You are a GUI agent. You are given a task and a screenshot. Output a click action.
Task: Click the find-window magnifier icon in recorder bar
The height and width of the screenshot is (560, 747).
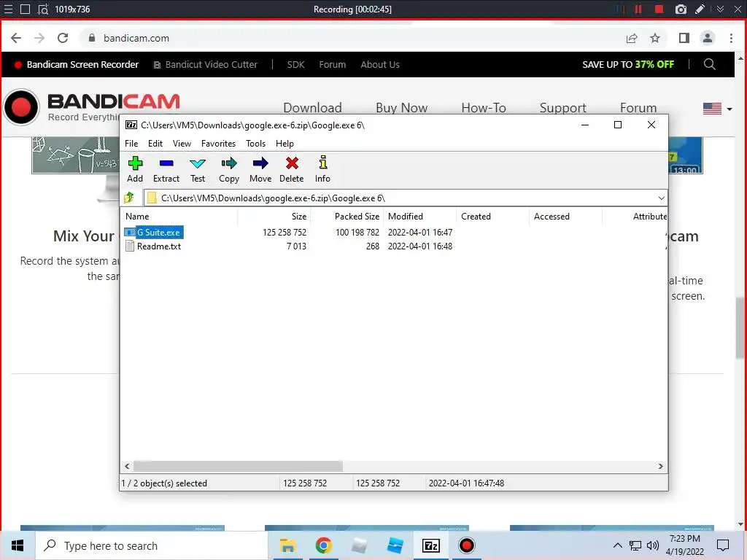click(x=43, y=9)
